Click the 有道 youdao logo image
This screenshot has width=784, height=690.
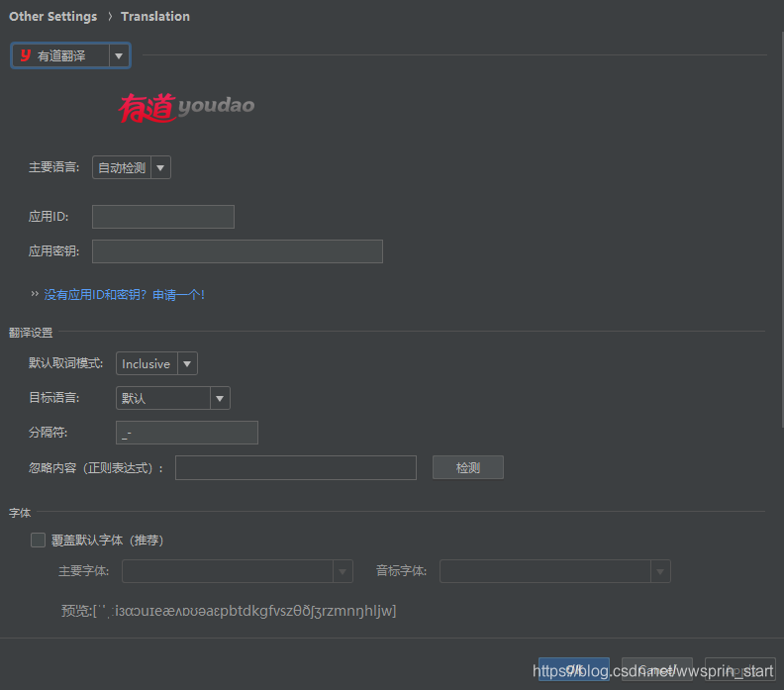[x=186, y=107]
